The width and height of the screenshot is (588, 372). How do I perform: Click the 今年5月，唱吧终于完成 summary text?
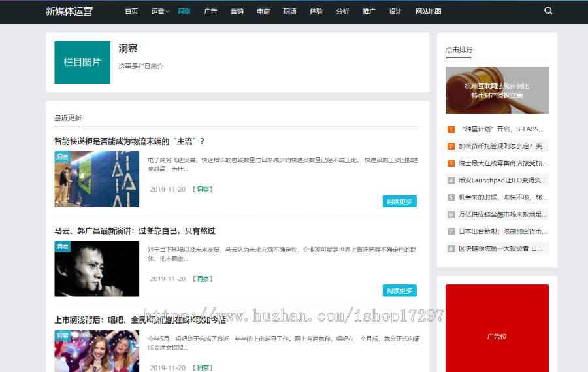tap(284, 343)
